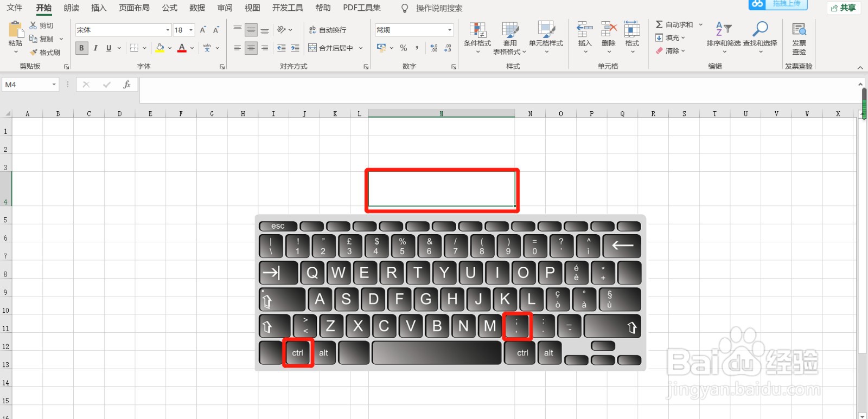This screenshot has width=868, height=419.
Task: Open the fill color dropdown arrow
Action: [x=170, y=48]
